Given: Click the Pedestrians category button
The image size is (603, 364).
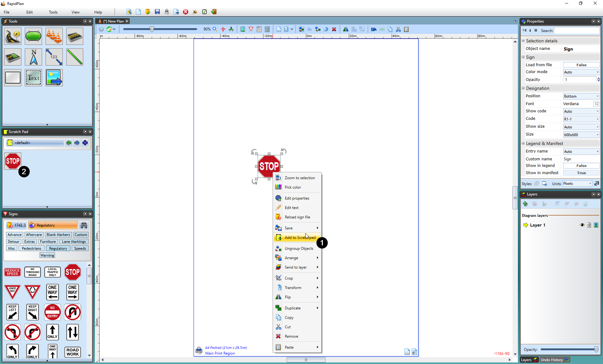Looking at the screenshot, I should click(31, 249).
